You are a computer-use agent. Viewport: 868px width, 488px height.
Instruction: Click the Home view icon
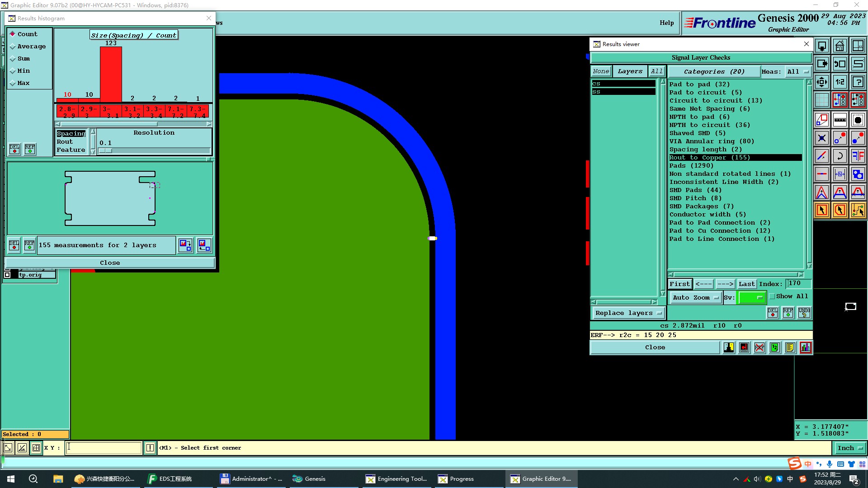pyautogui.click(x=840, y=46)
